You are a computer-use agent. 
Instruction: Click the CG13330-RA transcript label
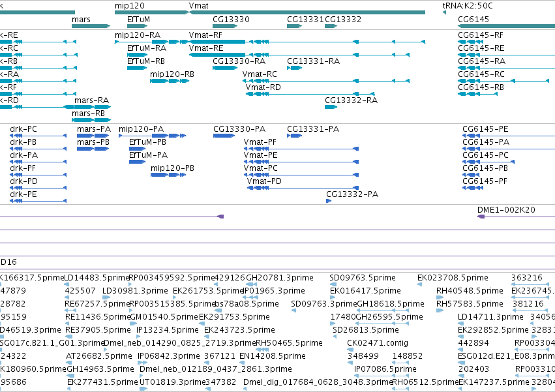click(x=239, y=61)
